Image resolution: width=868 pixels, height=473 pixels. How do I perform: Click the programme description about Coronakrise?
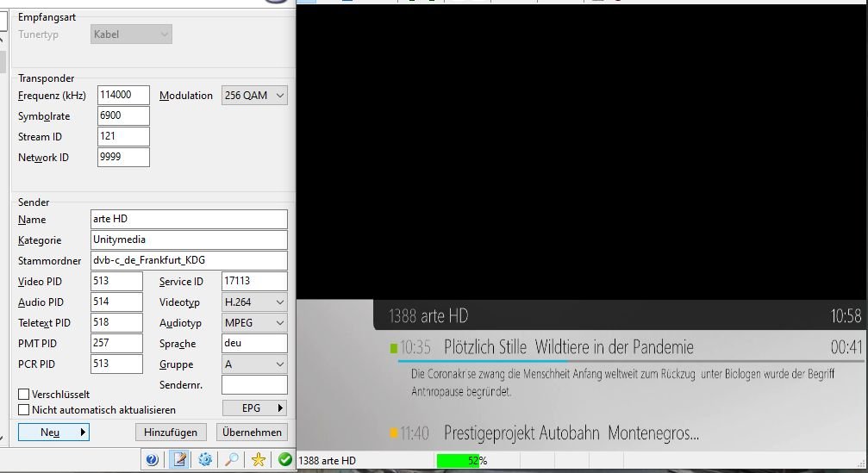(622, 383)
